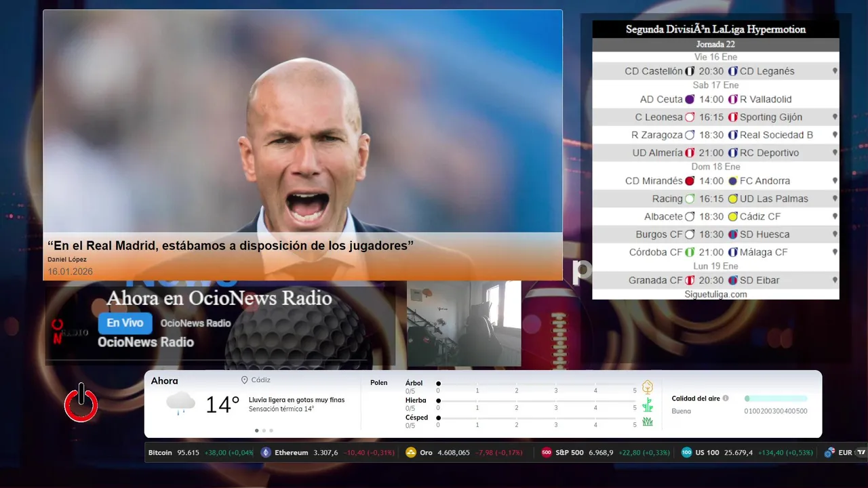The width and height of the screenshot is (868, 488).
Task: Click the 'Lun 19 Ene' date row
Action: click(x=715, y=266)
